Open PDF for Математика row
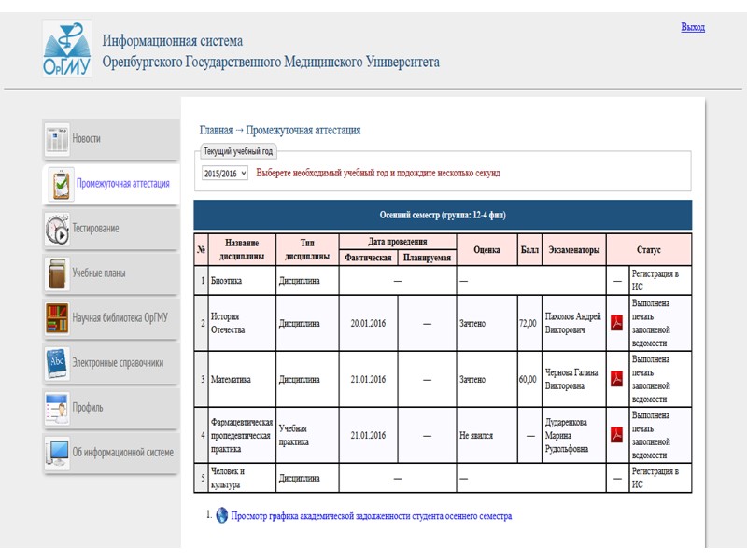The image size is (747, 560). click(617, 379)
